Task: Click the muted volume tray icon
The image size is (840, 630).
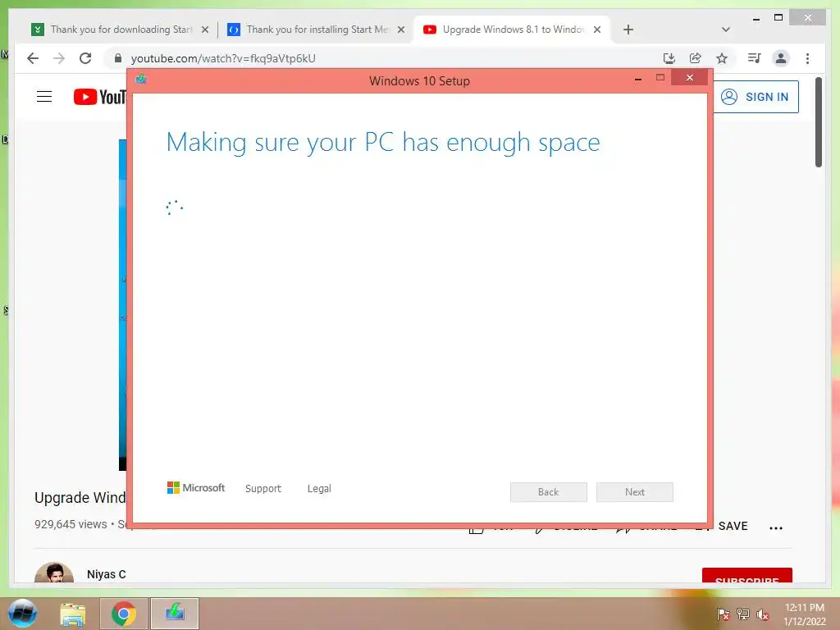Action: click(x=763, y=614)
